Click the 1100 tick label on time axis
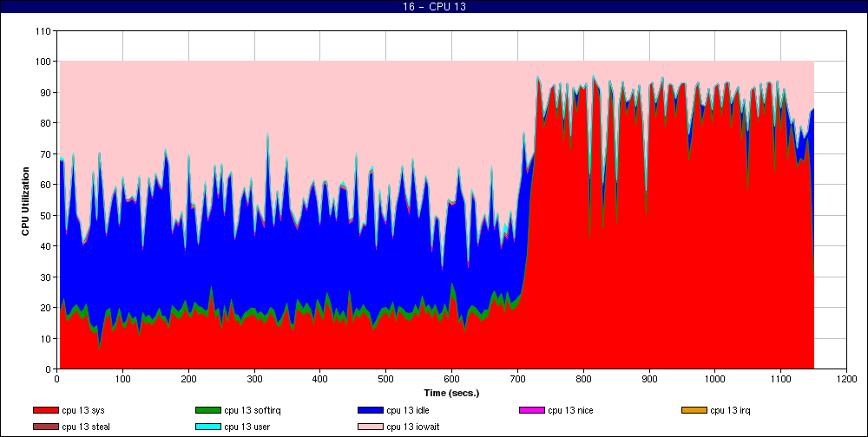The image size is (868, 437). coord(780,380)
